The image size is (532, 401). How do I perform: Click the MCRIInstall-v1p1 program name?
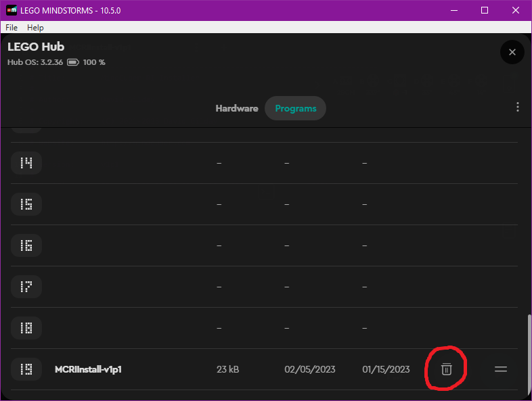[88, 369]
